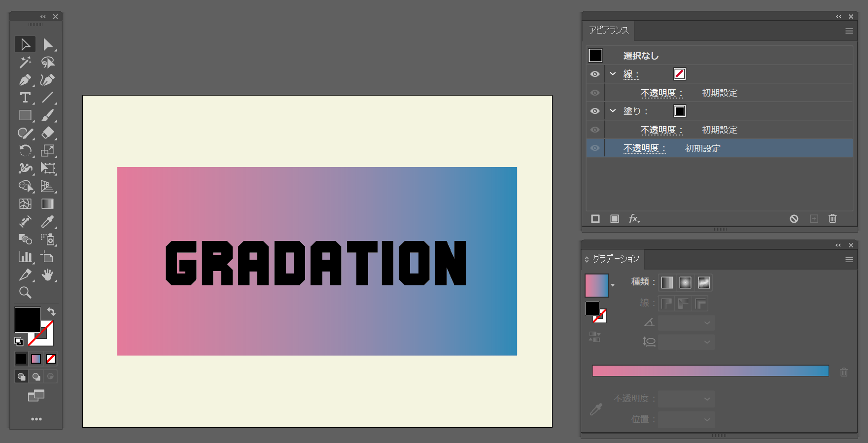Toggle visibility of the highlighted 不透明度 row
The width and height of the screenshot is (868, 443).
tap(595, 148)
